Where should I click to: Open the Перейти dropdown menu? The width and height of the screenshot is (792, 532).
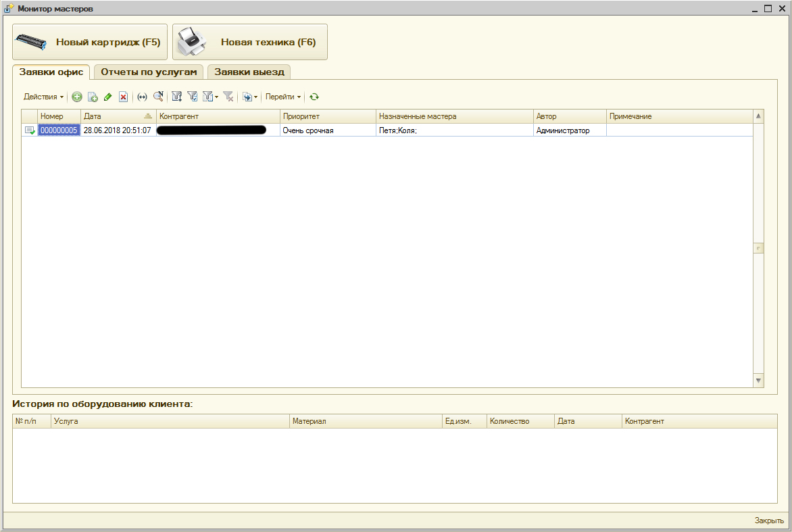click(282, 97)
